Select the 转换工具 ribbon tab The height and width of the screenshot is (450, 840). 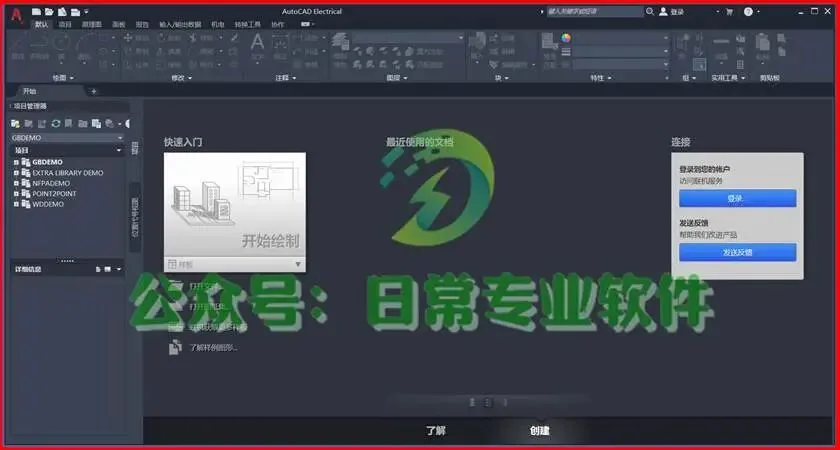(x=248, y=24)
